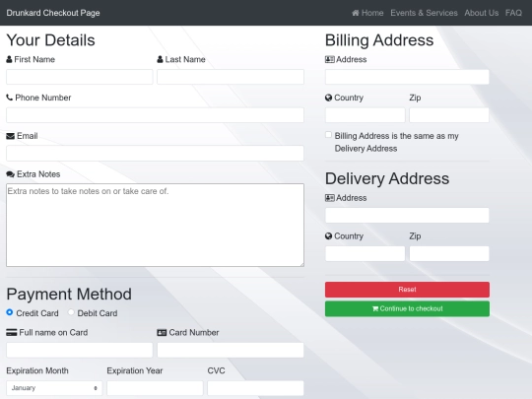The image size is (532, 399).
Task: Select the Credit Card radio button
Action: pos(10,312)
